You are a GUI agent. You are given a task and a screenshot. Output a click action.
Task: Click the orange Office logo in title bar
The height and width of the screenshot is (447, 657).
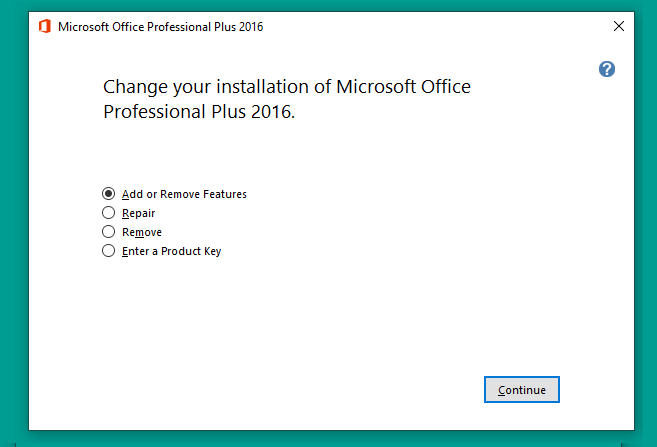coord(45,26)
